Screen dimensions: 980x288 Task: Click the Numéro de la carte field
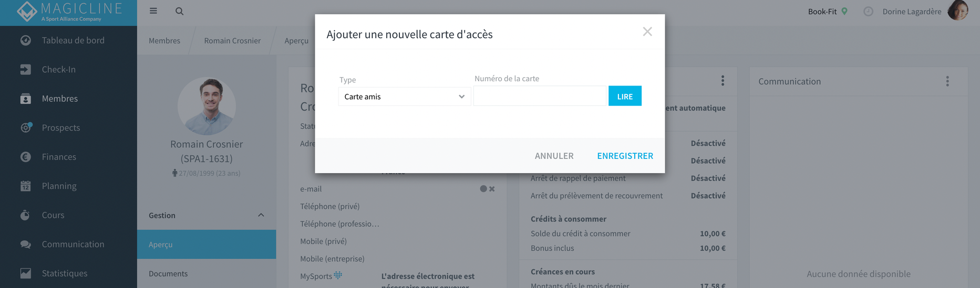coord(540,96)
